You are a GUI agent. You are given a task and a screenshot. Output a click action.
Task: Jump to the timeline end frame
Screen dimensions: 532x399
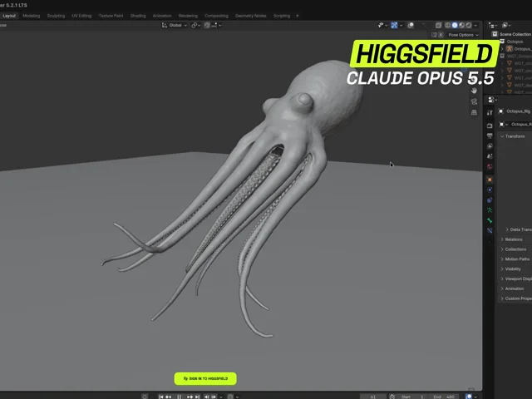click(197, 397)
